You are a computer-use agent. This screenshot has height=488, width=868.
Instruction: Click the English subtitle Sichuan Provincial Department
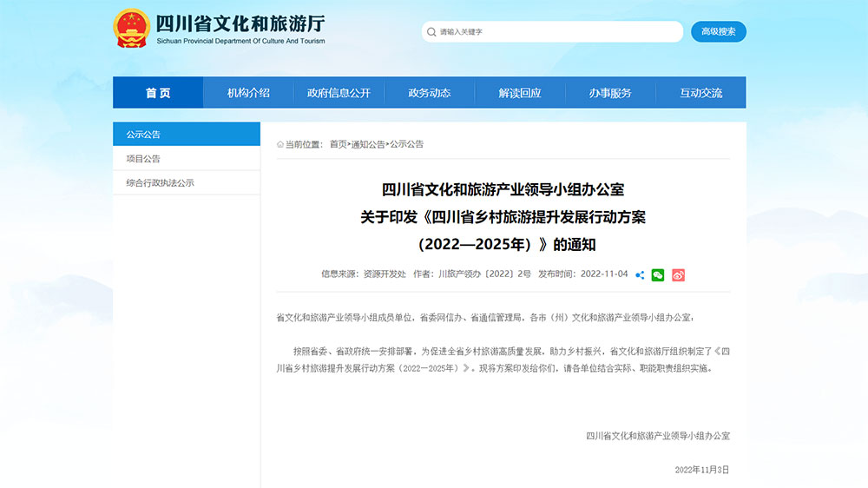click(240, 41)
